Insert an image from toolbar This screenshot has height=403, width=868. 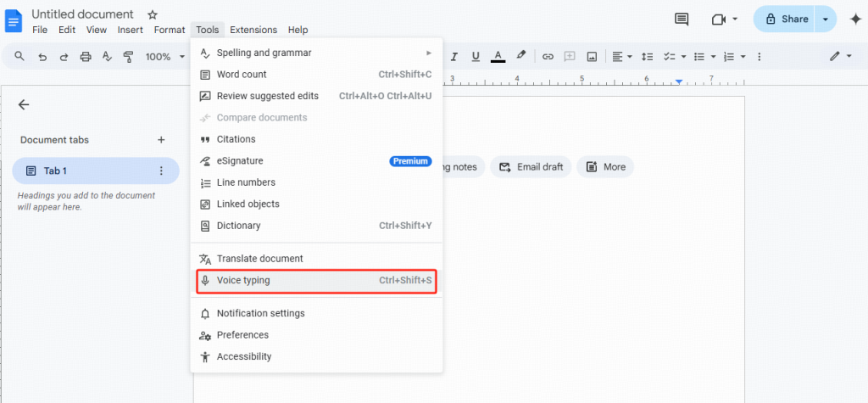click(592, 57)
